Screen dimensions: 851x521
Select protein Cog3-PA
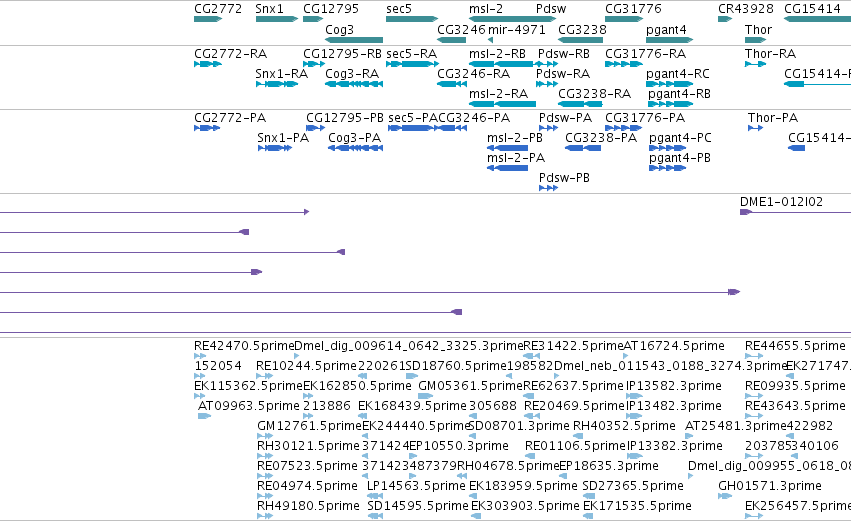(355, 138)
